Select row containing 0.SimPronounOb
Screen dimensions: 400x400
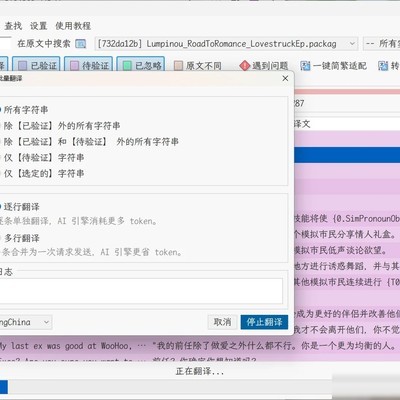347,218
